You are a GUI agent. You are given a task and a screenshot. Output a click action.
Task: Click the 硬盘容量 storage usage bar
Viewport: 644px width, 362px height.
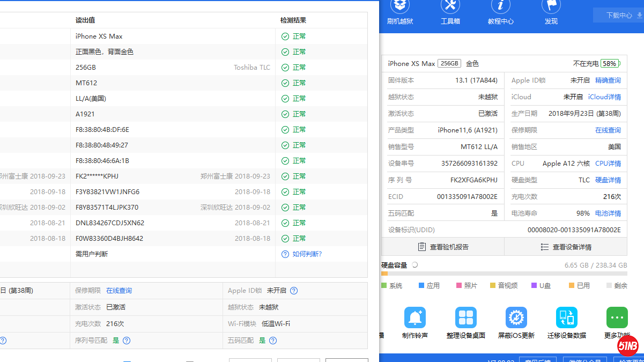pos(504,274)
